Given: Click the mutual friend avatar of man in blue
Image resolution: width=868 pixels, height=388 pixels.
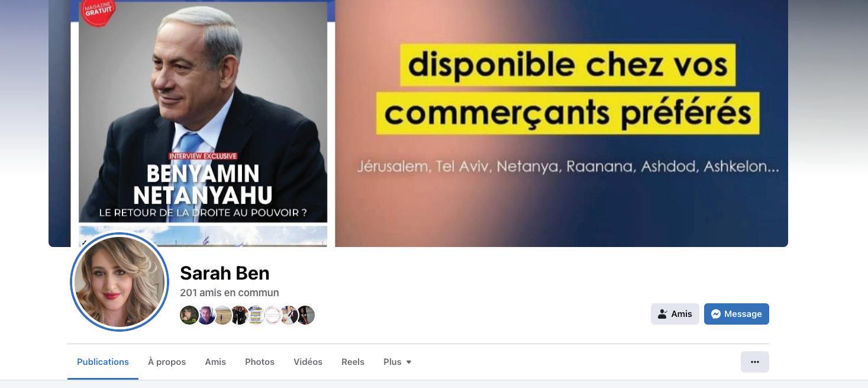Looking at the screenshot, I should click(x=206, y=315).
